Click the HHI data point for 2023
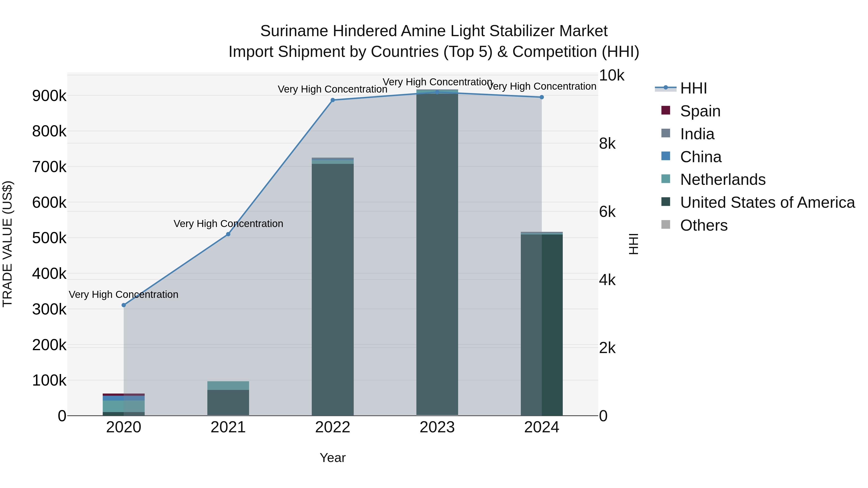This screenshot has width=868, height=488. coord(437,92)
